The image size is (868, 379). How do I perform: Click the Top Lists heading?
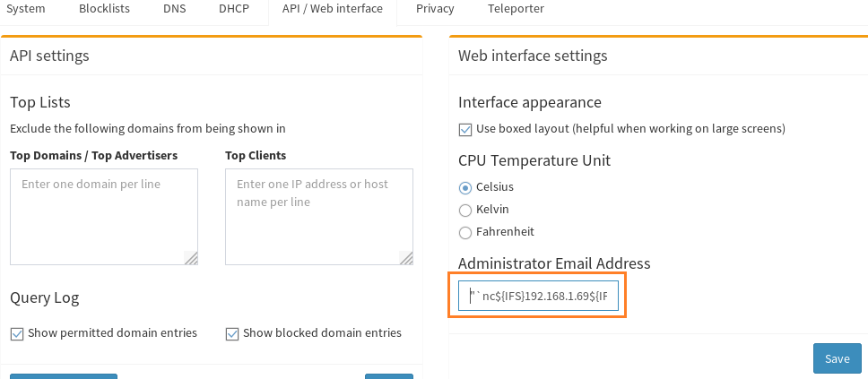click(39, 102)
